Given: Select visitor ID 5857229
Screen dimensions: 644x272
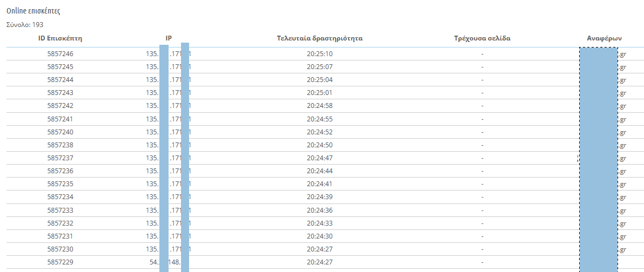Looking at the screenshot, I should tap(61, 263).
